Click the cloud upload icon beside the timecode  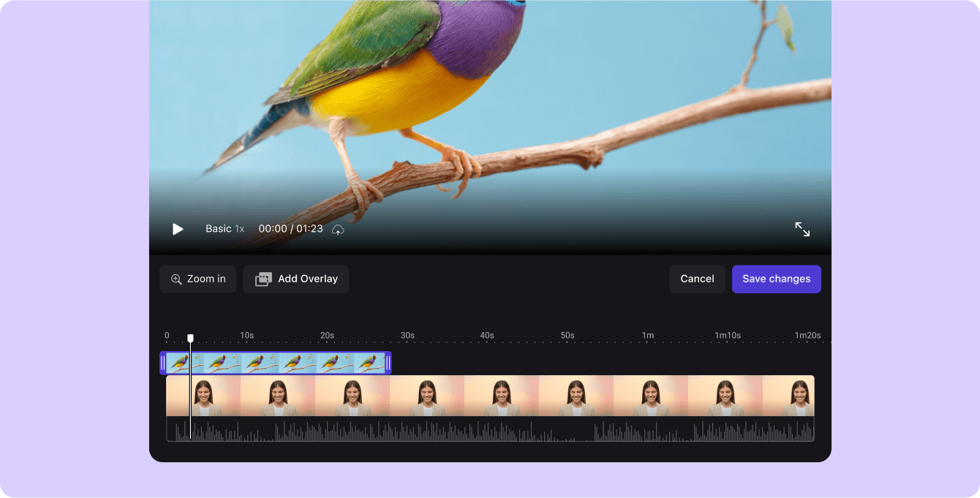click(337, 230)
